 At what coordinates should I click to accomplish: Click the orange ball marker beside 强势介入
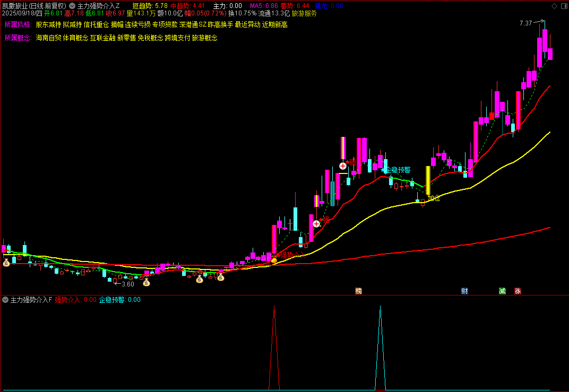274,260
